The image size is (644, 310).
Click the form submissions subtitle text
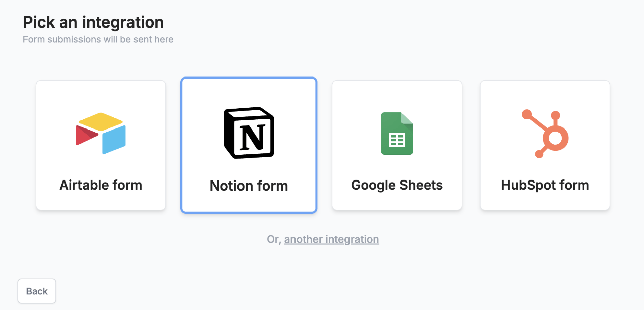(98, 39)
